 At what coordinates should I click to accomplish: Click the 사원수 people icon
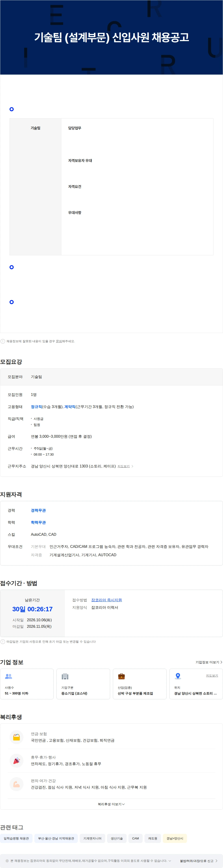(9, 676)
